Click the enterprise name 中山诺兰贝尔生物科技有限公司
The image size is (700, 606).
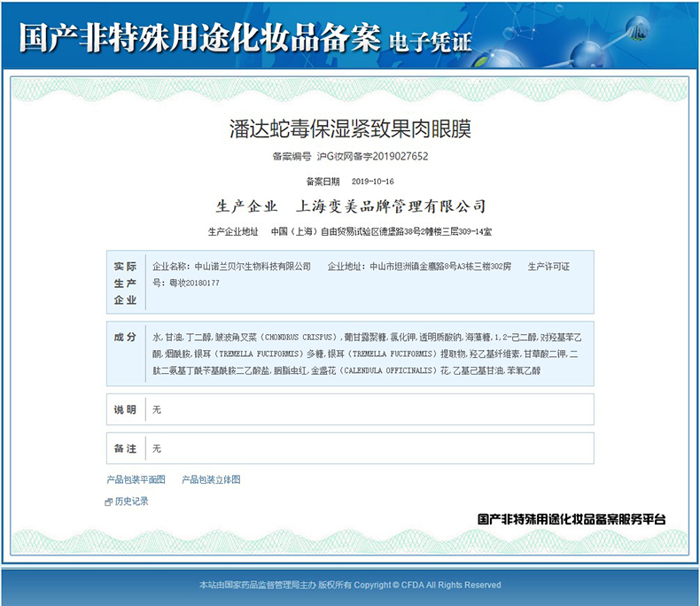tap(253, 267)
